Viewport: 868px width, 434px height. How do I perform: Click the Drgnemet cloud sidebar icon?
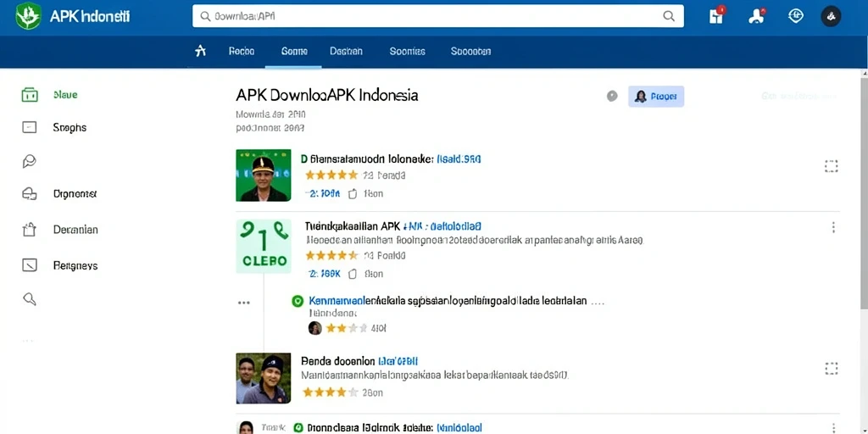tap(30, 194)
